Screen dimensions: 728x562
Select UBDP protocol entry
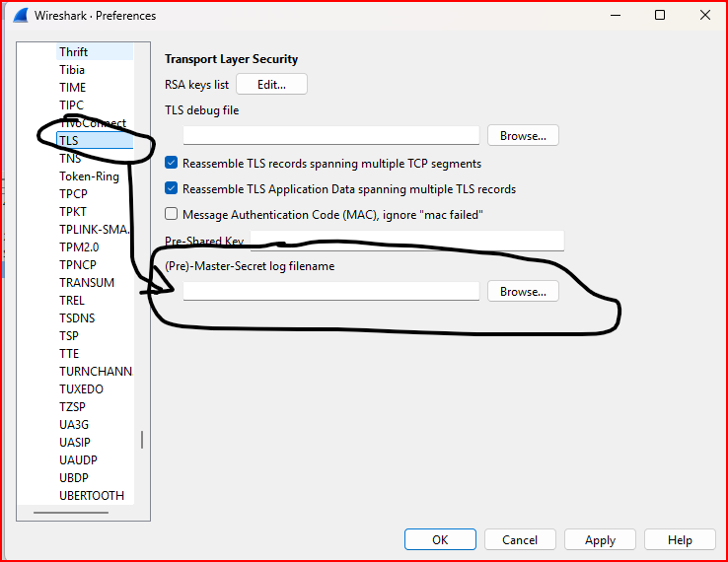(x=74, y=477)
